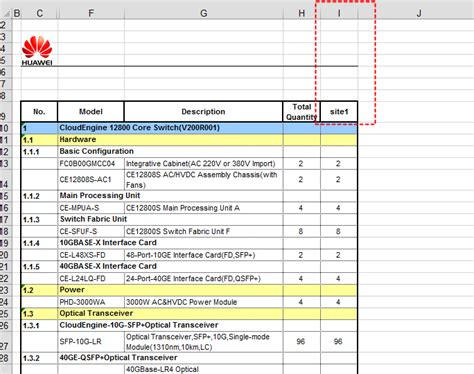This screenshot has height=374, width=474.
Task: Select the 'Main Processing Unit' cell
Action: point(170,196)
